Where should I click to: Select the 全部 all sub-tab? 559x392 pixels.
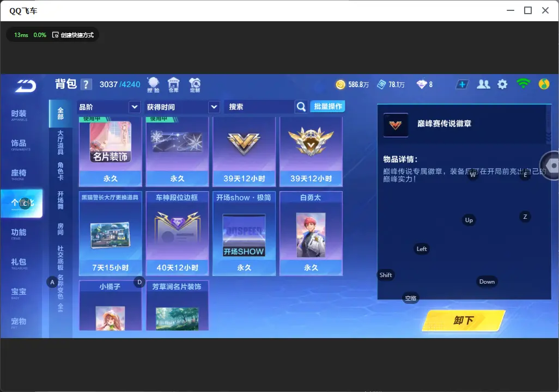click(60, 114)
